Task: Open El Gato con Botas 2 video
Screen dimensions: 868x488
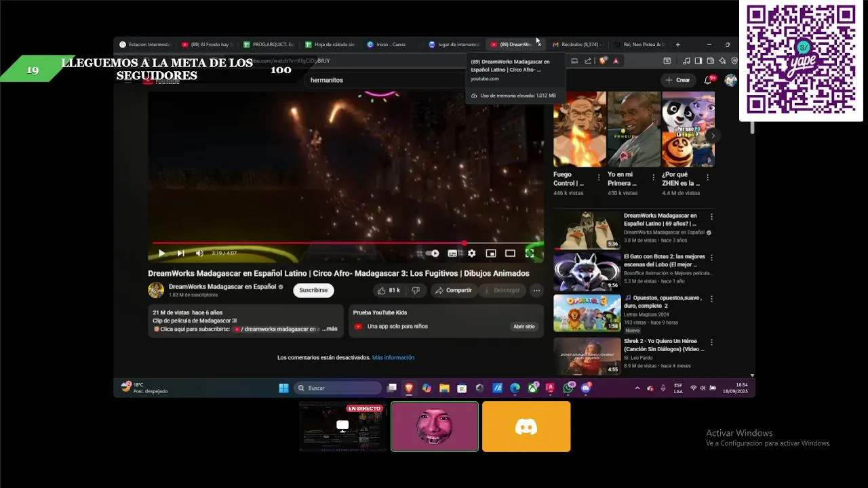Action: pyautogui.click(x=587, y=272)
